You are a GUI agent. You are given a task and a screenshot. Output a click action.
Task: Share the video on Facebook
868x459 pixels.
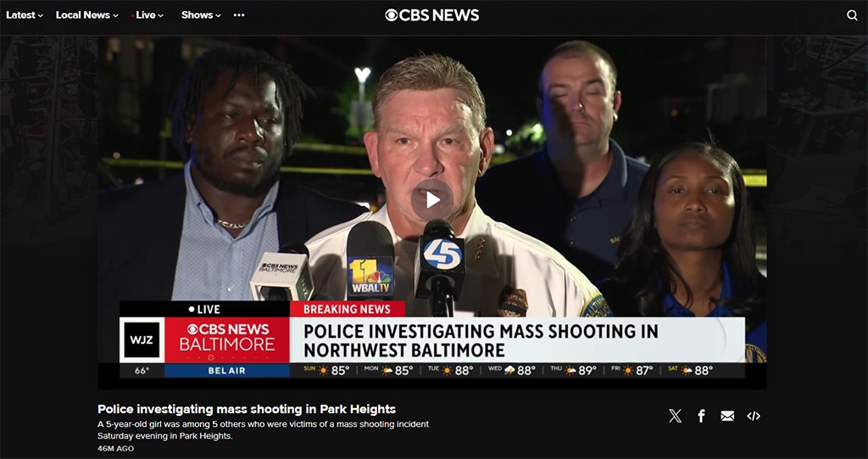coord(701,416)
